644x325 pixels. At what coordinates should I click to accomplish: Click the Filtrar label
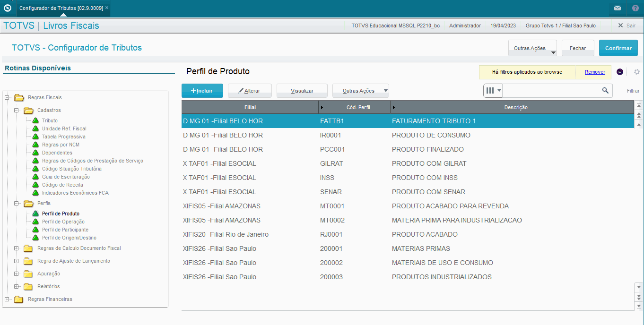pyautogui.click(x=633, y=91)
